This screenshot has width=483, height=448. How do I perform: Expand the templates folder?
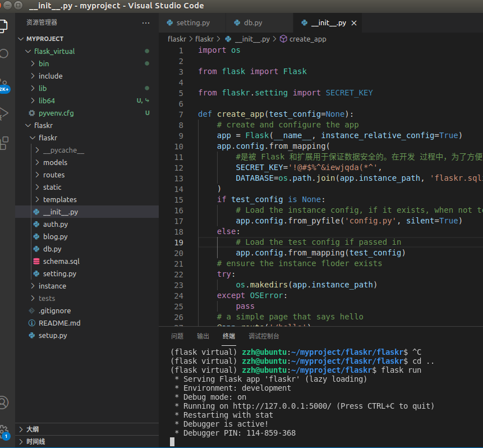point(37,199)
